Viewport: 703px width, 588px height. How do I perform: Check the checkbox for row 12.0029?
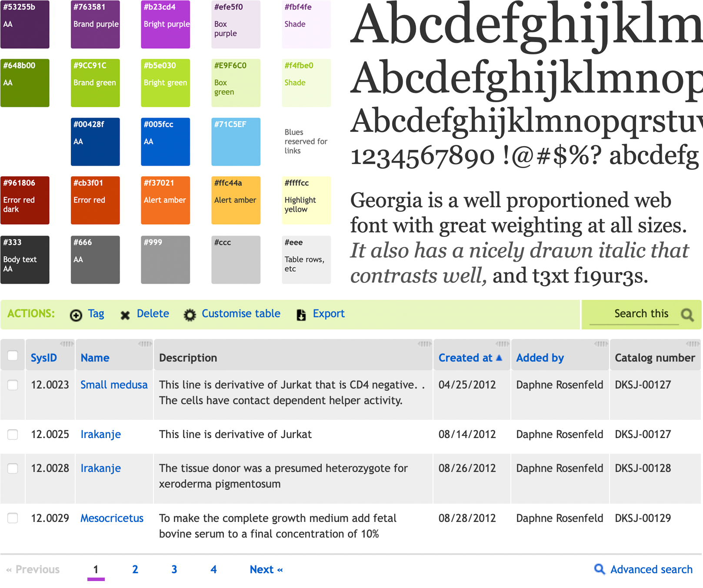pos(13,518)
